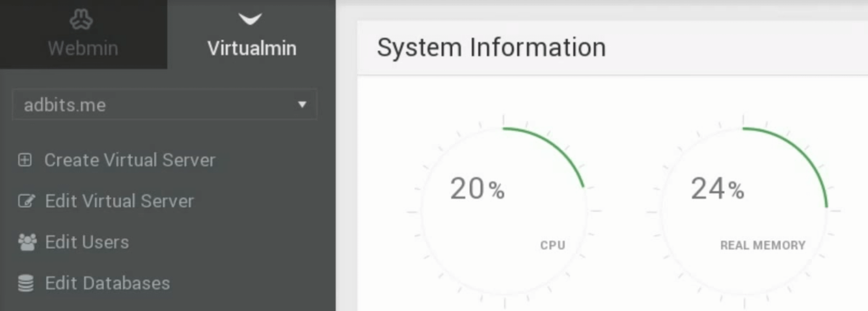868x311 pixels.
Task: Click the CPU label under the gauge
Action: 553,246
